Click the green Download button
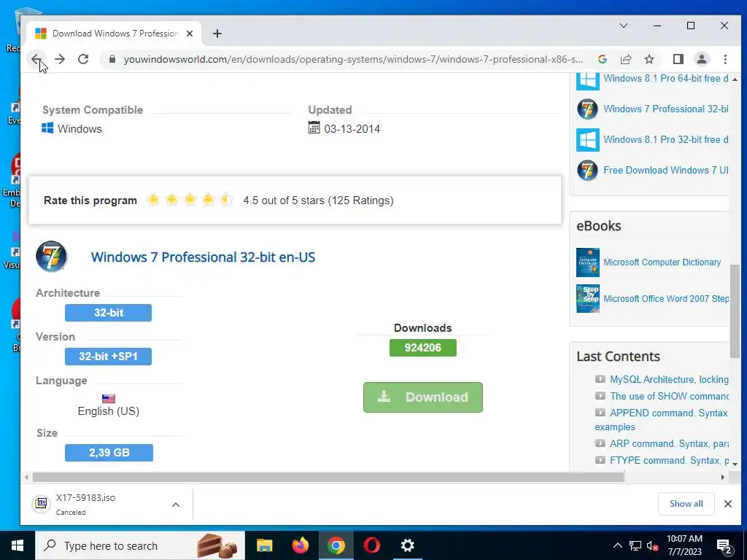This screenshot has width=747, height=560. click(423, 397)
